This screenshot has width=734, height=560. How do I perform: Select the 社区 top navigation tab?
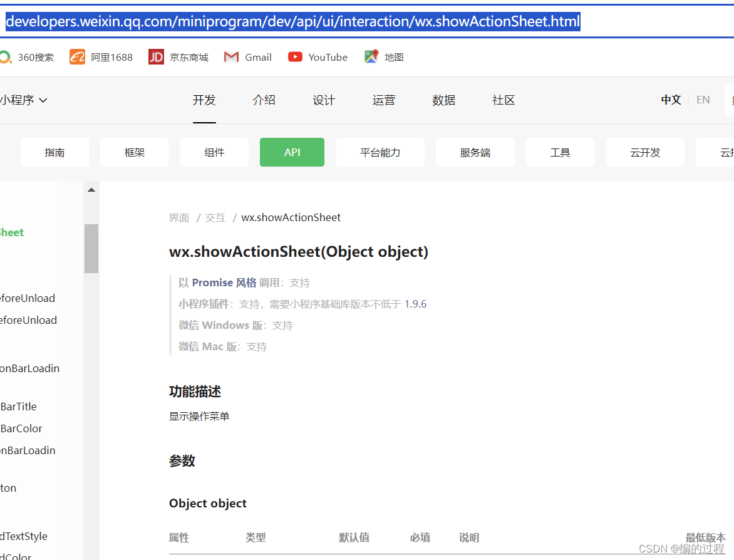504,100
